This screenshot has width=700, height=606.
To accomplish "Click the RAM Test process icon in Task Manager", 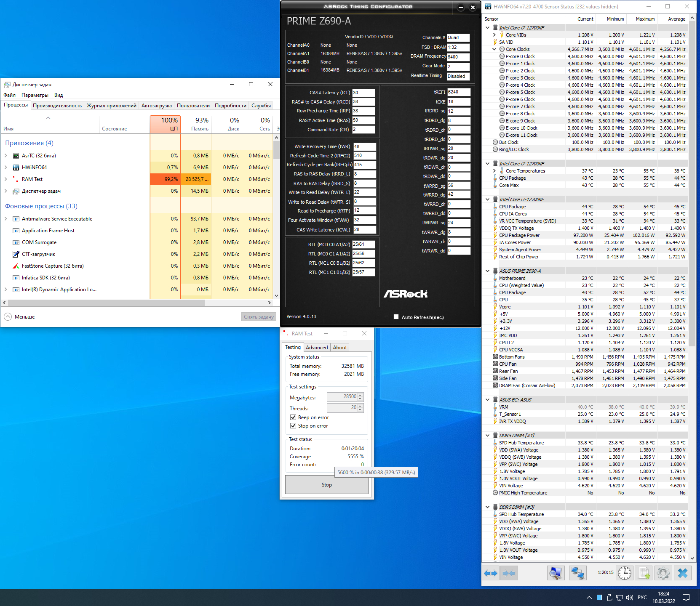I will [x=16, y=179].
